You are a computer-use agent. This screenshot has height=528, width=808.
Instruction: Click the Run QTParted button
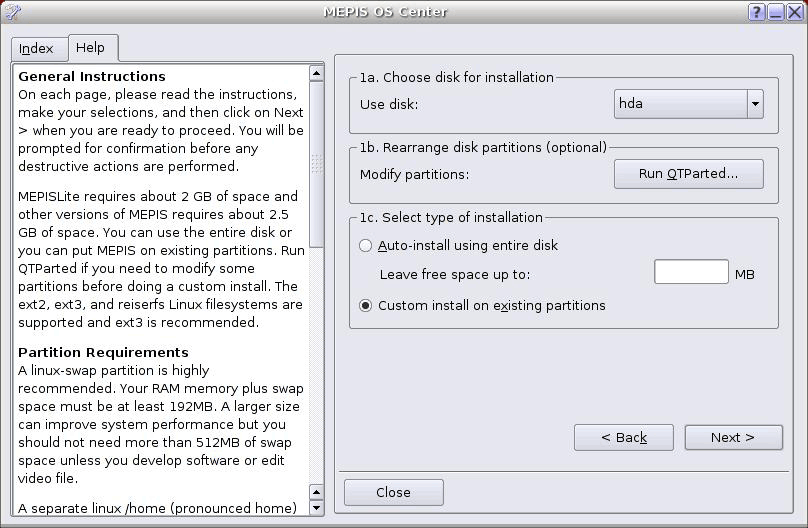click(x=688, y=174)
